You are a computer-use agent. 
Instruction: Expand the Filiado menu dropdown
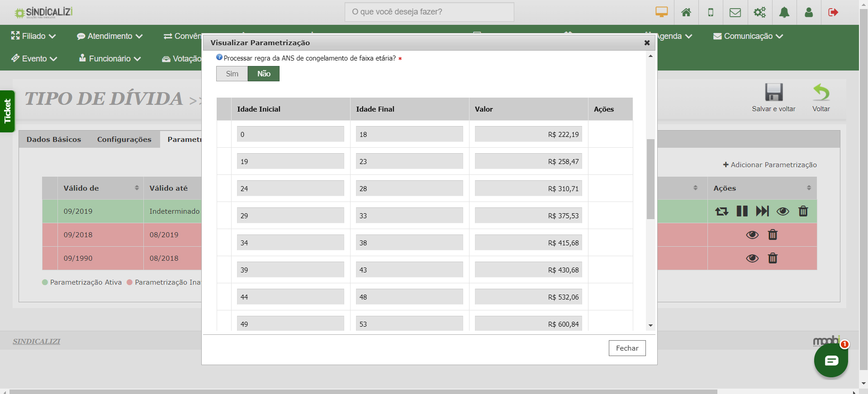pyautogui.click(x=34, y=36)
